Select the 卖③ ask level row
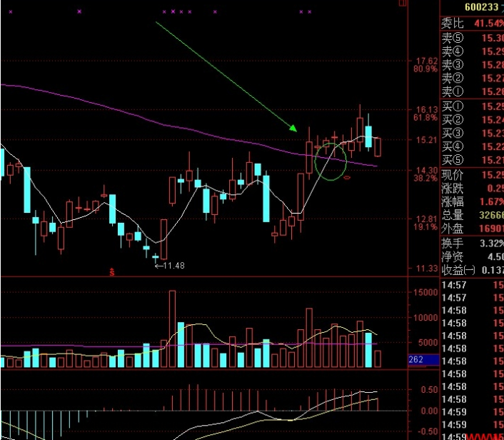The image size is (504, 440). (472, 65)
